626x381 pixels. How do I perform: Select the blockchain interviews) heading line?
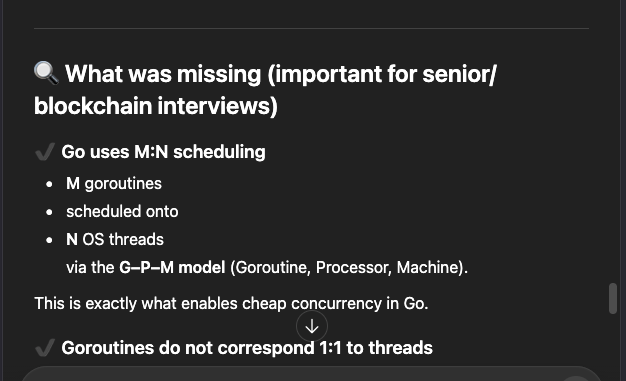156,106
